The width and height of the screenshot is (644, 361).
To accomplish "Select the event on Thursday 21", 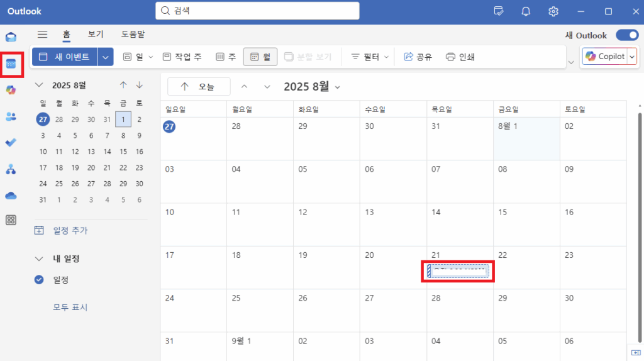I will click(458, 271).
